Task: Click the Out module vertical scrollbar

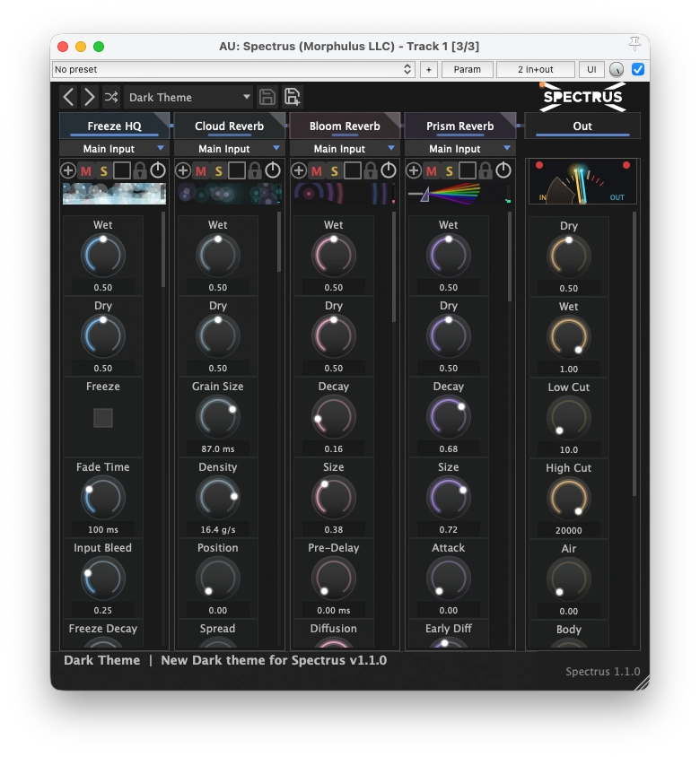Action: (x=634, y=354)
